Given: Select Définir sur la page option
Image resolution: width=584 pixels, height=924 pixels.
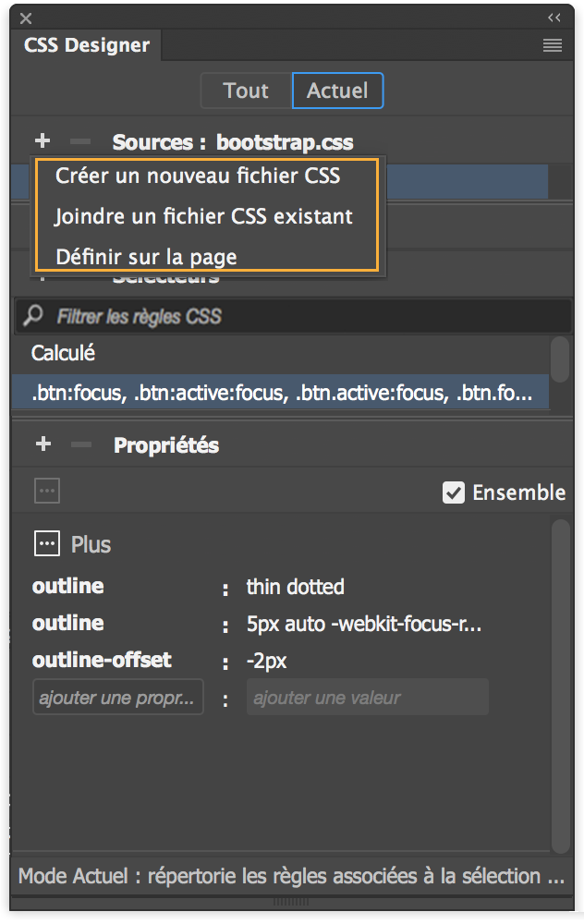Looking at the screenshot, I should tap(146, 256).
